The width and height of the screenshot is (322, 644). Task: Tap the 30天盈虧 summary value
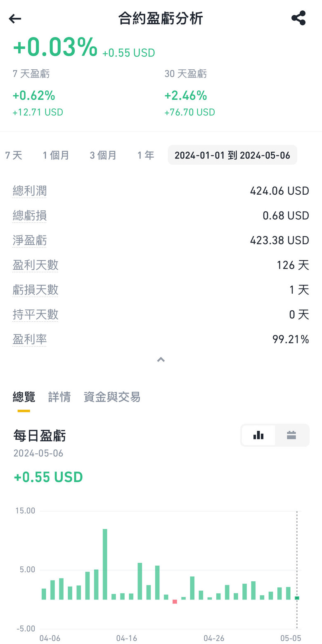[x=186, y=96]
